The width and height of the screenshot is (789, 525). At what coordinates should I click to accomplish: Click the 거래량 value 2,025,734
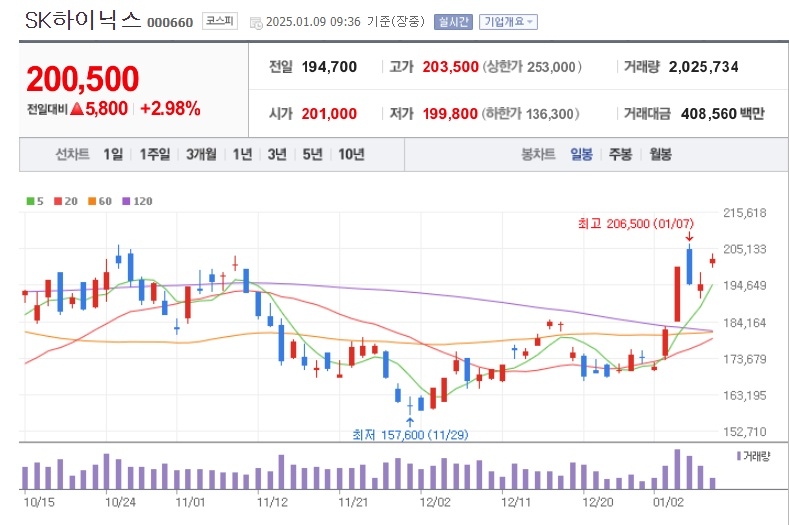click(x=703, y=66)
